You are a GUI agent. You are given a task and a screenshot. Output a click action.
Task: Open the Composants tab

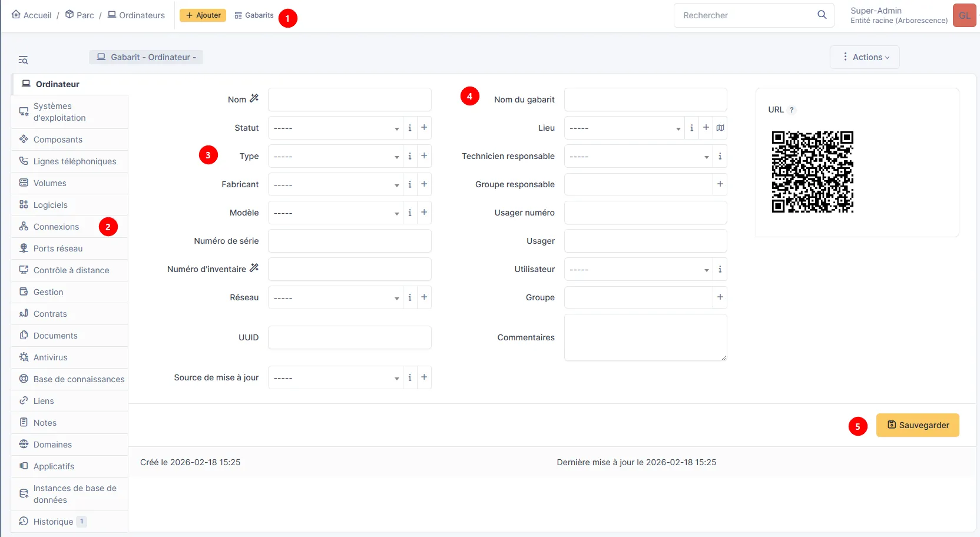[x=69, y=140]
